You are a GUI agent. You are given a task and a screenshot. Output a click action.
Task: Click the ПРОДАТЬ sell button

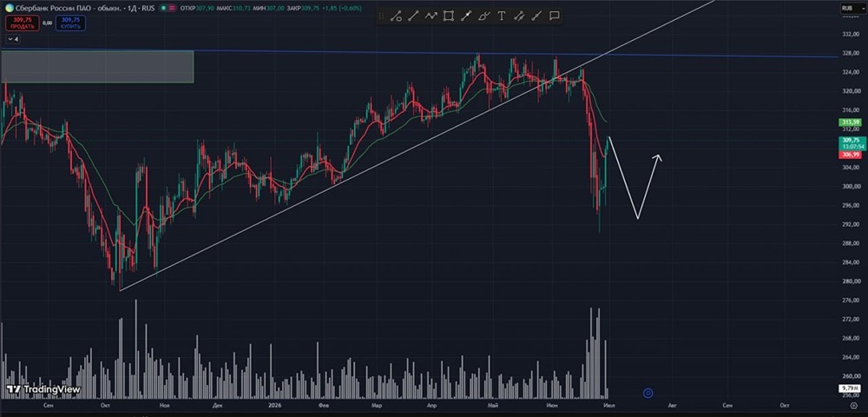tap(23, 23)
